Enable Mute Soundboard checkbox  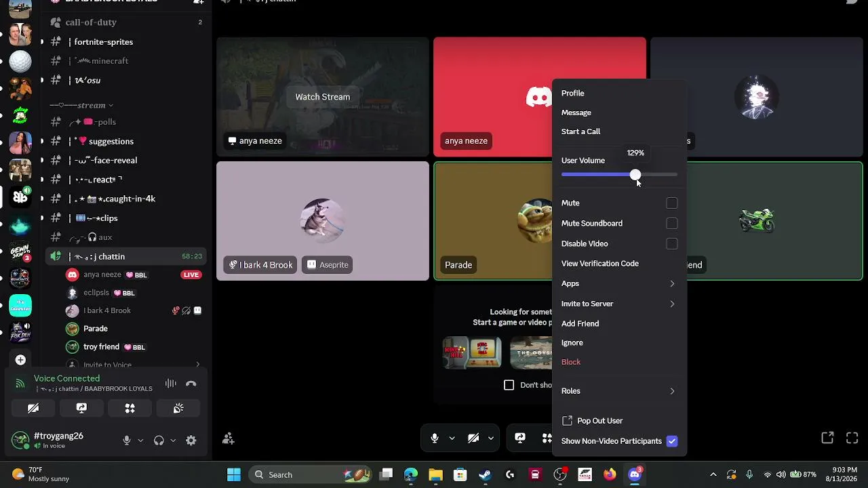pyautogui.click(x=672, y=224)
